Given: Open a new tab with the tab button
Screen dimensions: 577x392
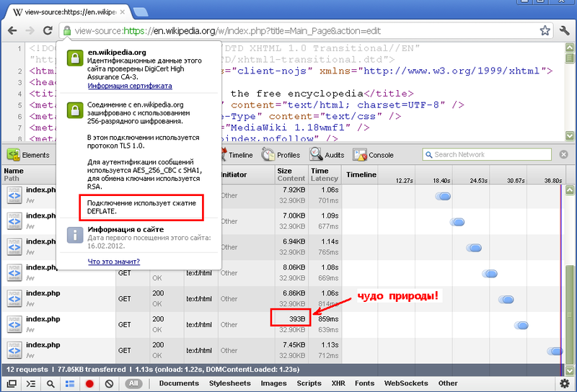Looking at the screenshot, I should coord(141,12).
